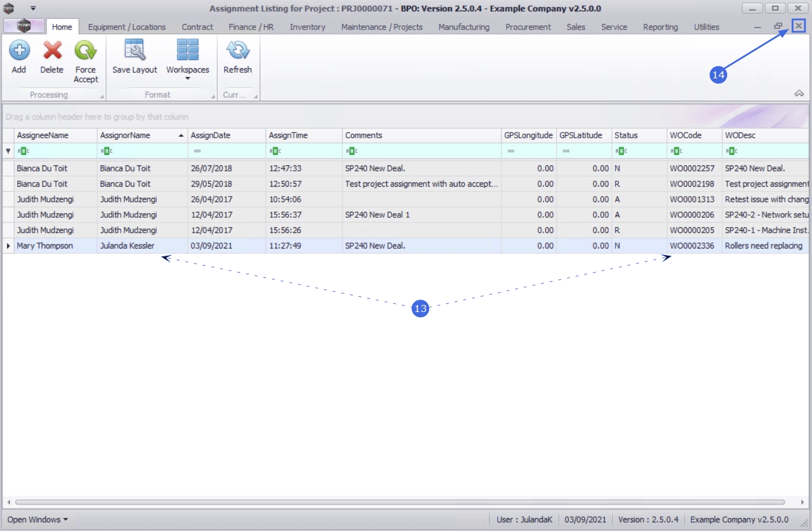
Task: Force Accept the selected assignment
Action: click(x=86, y=62)
